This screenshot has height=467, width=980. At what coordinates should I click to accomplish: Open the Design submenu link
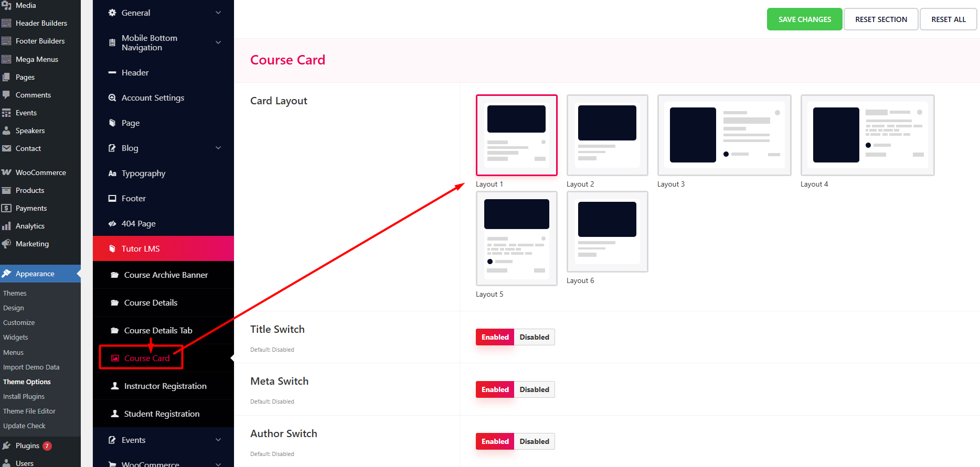(14, 308)
